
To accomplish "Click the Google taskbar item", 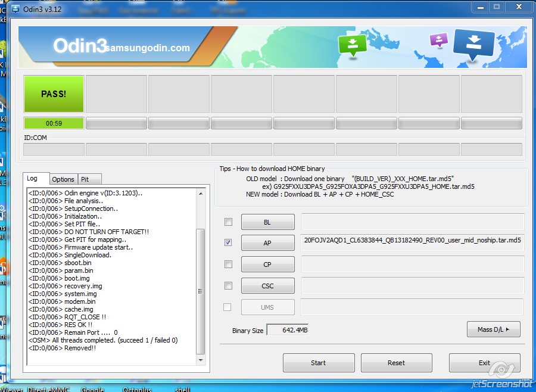I will pyautogui.click(x=92, y=389).
